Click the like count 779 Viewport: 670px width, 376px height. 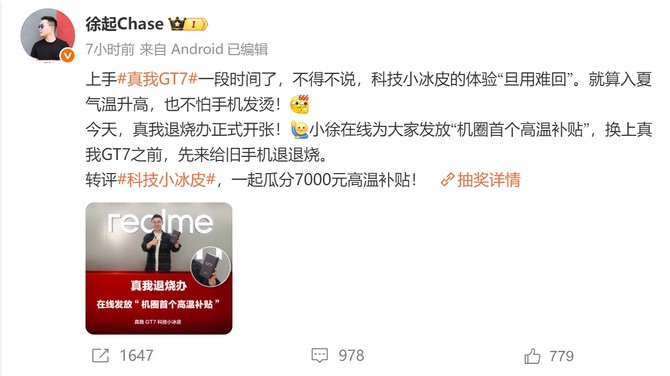(561, 356)
